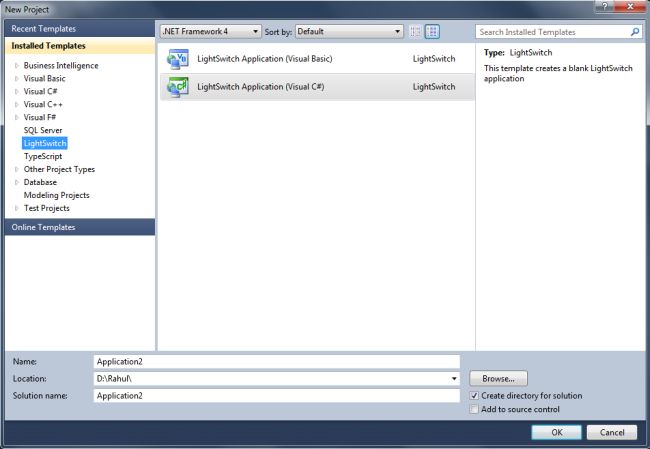Select Modeling Projects in the tree
The image size is (650, 449).
point(56,195)
